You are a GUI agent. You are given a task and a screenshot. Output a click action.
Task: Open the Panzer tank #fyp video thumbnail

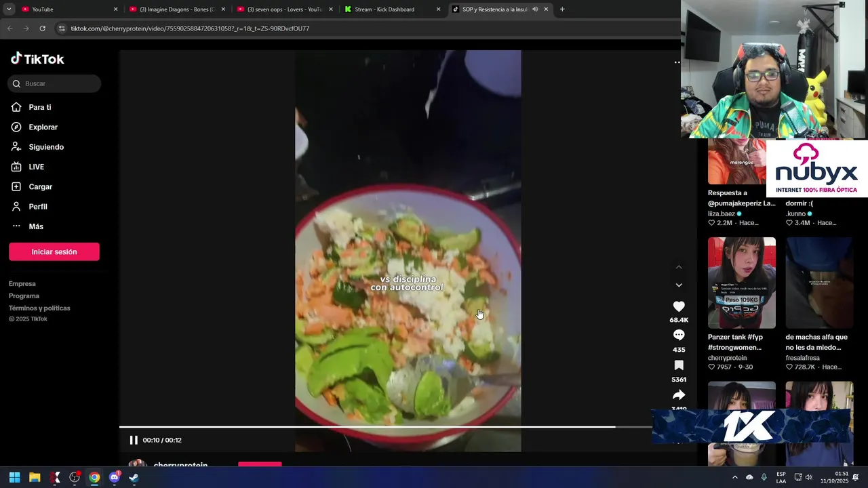(x=742, y=283)
